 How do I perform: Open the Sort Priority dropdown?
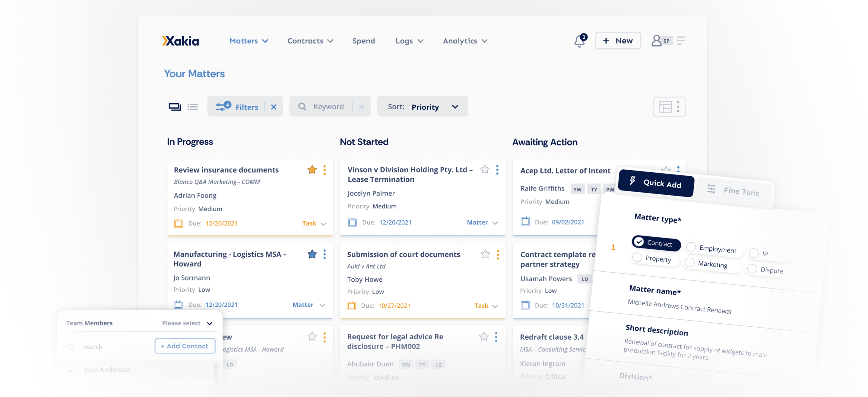423,107
